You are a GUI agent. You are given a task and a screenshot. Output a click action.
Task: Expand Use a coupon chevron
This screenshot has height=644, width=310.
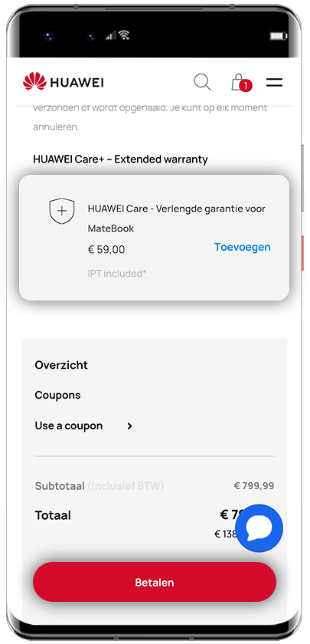[x=129, y=426]
